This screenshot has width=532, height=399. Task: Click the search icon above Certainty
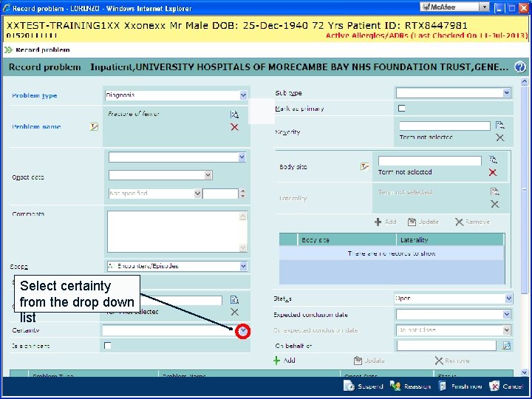pos(234,299)
